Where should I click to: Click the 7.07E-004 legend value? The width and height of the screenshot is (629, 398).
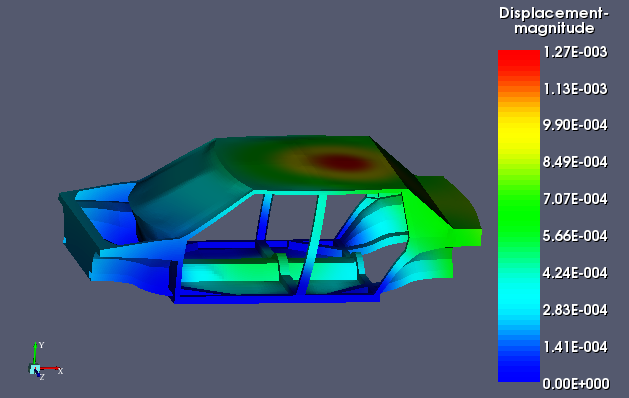click(x=575, y=199)
